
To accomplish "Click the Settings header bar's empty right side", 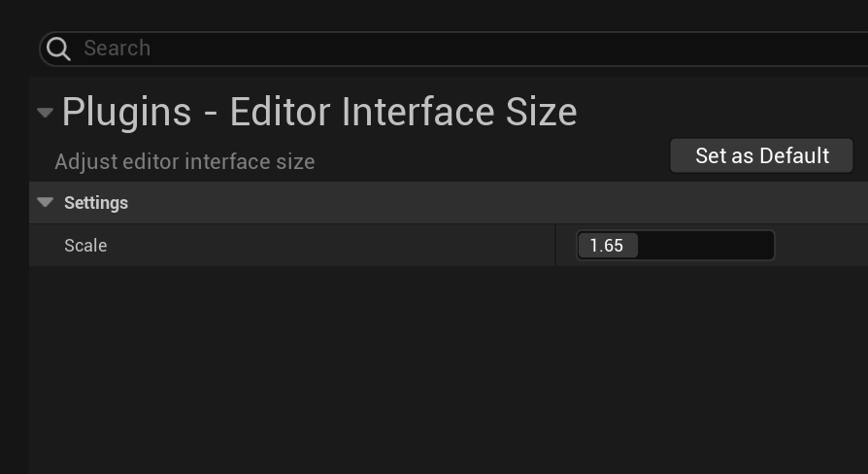I will 583,203.
